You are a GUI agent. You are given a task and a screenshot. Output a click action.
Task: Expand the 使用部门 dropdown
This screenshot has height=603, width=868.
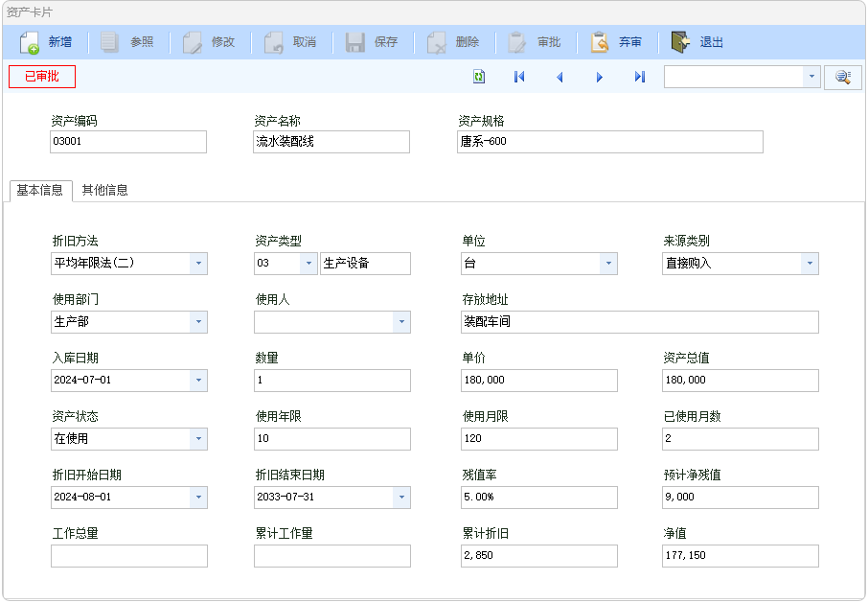click(198, 322)
